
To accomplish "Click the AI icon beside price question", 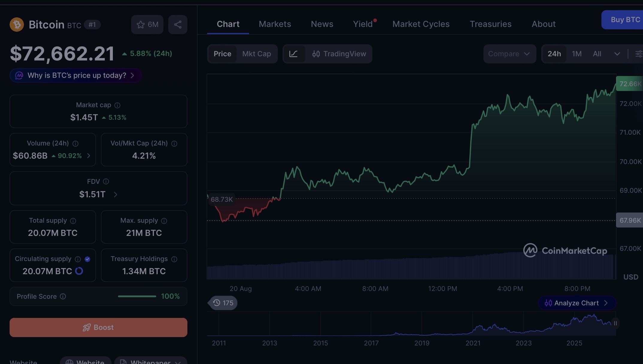I will click(19, 75).
